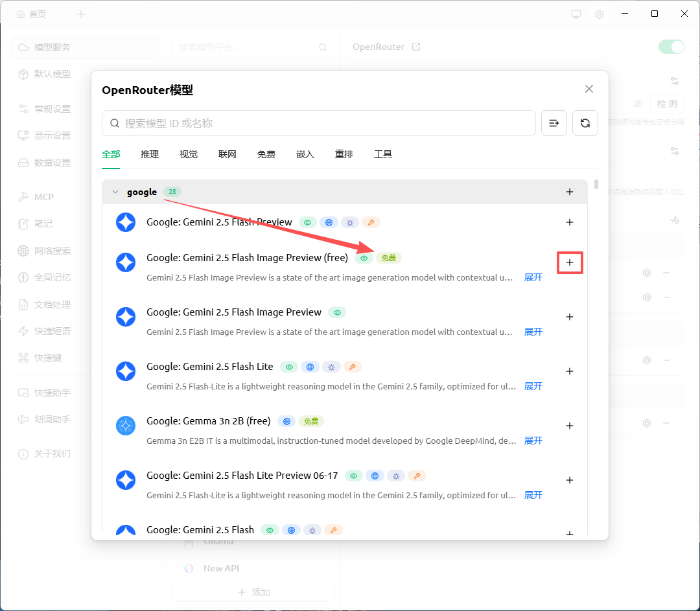Open 关于我们 in the sidebar
This screenshot has width=700, height=611.
tap(52, 454)
